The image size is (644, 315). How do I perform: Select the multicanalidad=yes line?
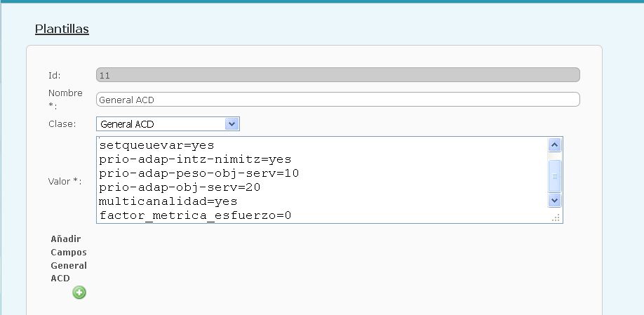pyautogui.click(x=168, y=201)
